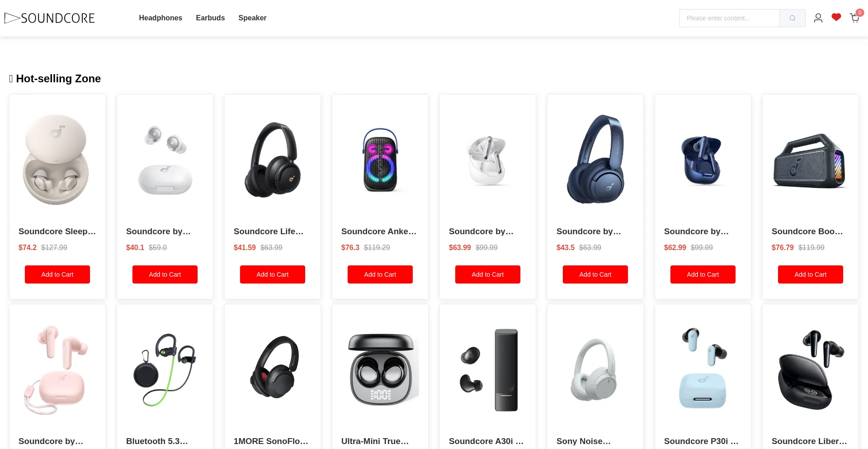Click the search magnifier icon button
868x449 pixels.
tap(792, 18)
